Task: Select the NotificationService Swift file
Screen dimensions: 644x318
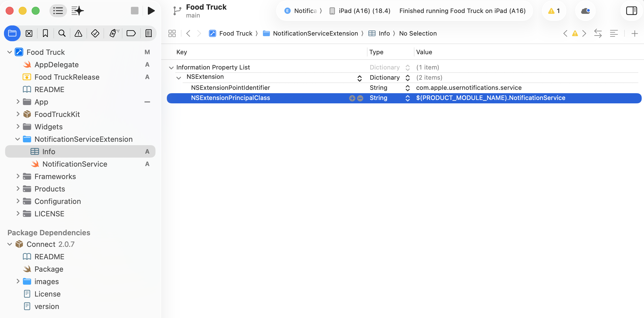Action: tap(75, 164)
